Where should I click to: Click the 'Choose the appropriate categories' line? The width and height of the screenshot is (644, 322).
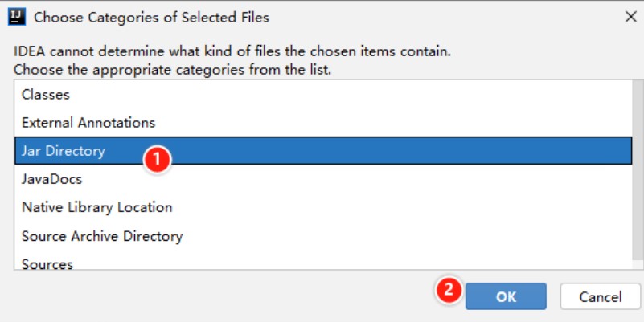click(173, 70)
